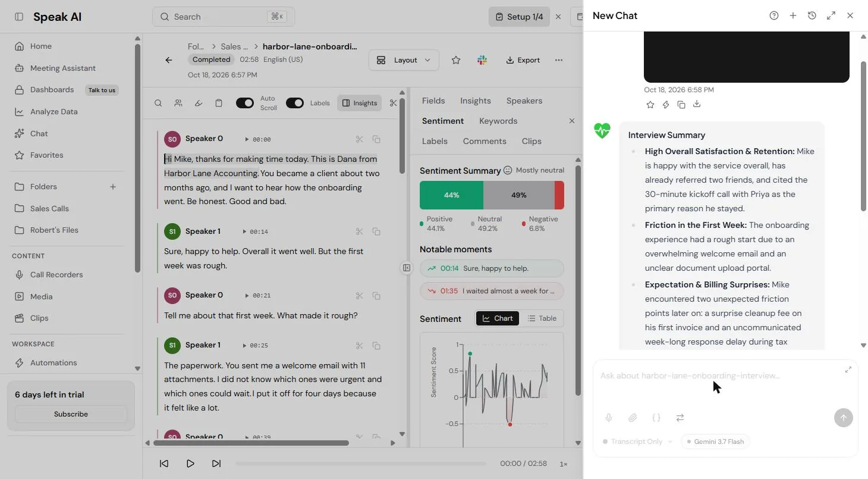Open the more options ellipsis menu
This screenshot has width=868, height=479.
coord(558,60)
